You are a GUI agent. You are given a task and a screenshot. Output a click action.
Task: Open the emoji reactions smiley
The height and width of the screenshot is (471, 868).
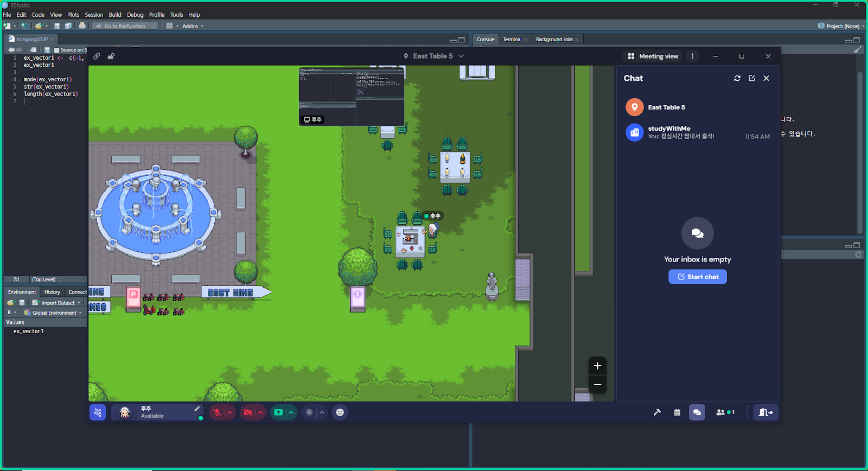340,412
